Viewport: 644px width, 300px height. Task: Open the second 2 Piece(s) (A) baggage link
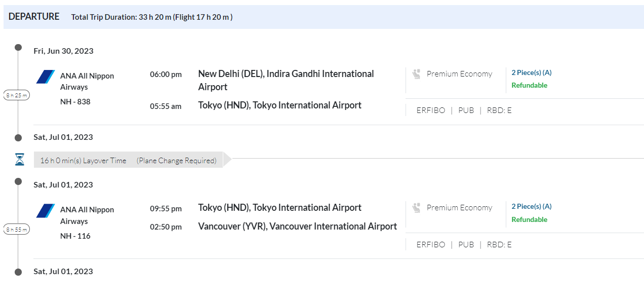point(531,206)
